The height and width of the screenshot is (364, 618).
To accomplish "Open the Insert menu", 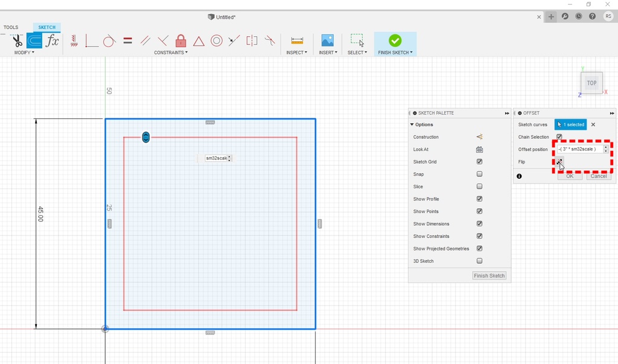I will 328,53.
